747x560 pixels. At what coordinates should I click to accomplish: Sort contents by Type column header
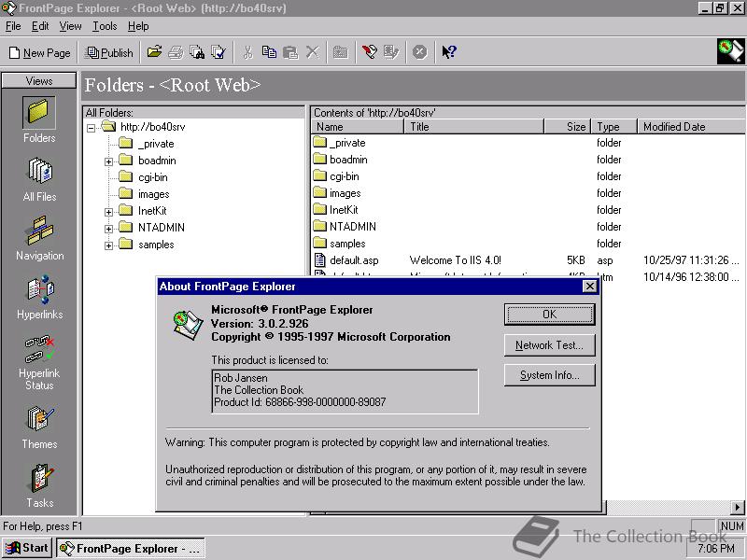point(614,127)
